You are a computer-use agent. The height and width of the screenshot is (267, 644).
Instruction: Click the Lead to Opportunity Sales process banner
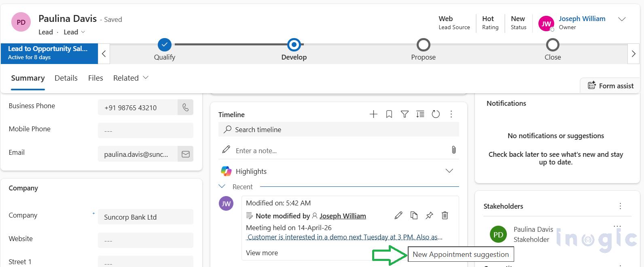49,53
